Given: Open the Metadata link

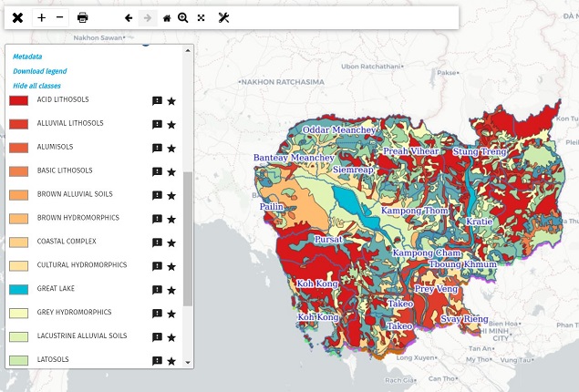Looking at the screenshot, I should (x=27, y=57).
